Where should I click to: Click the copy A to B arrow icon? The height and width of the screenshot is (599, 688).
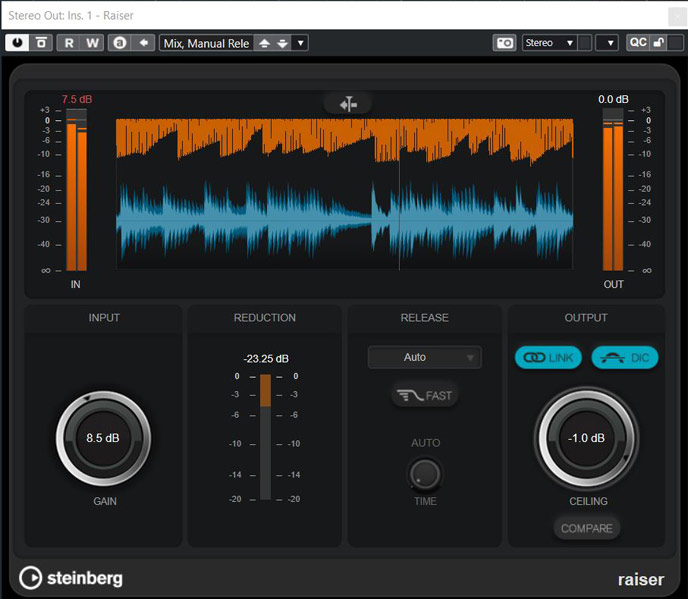coord(144,43)
